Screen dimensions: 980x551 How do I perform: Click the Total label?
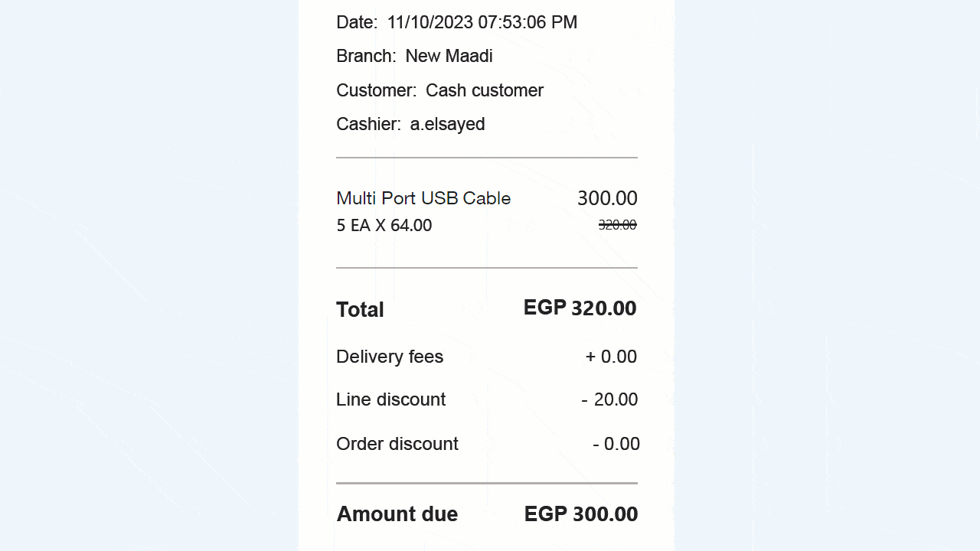360,310
